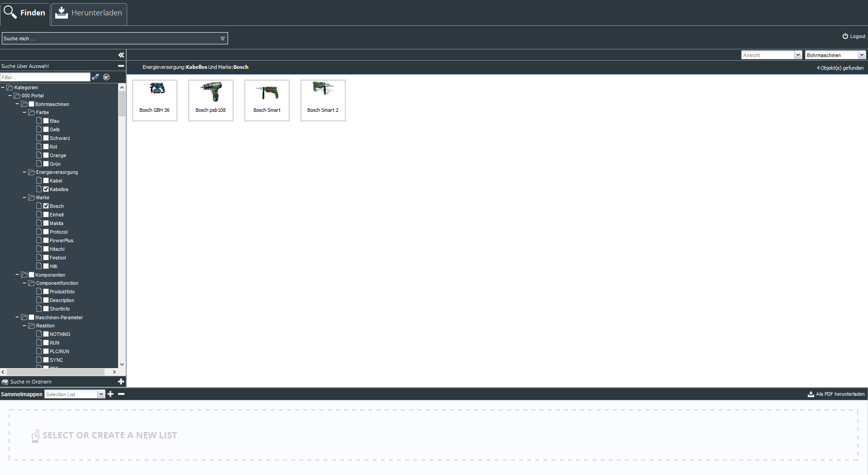
Task: Select the Produktfoto tree item label
Action: coord(62,292)
